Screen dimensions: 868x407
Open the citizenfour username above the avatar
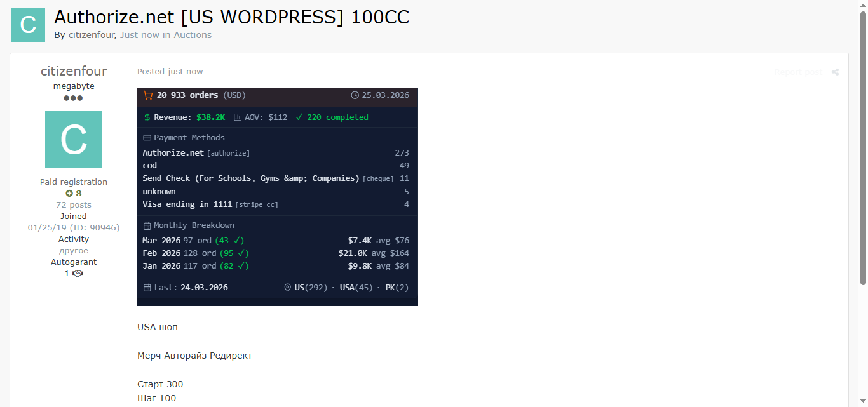tap(74, 71)
